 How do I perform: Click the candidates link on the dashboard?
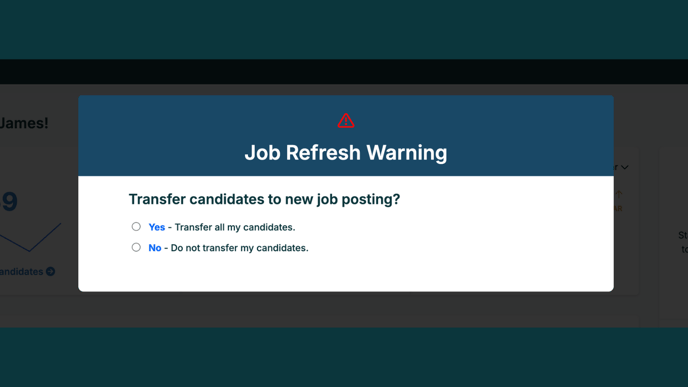click(x=22, y=272)
